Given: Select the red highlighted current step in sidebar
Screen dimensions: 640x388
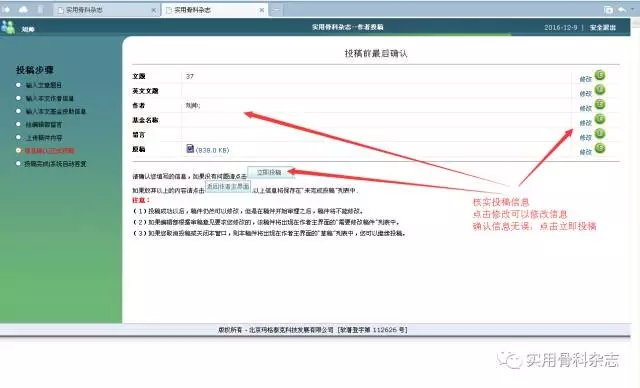Looking at the screenshot, I should tap(50, 151).
